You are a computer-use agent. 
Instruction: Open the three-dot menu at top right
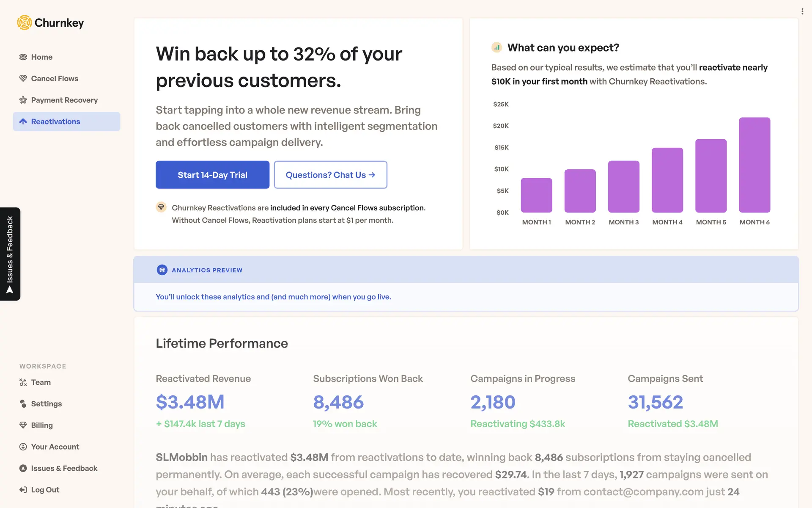coord(802,11)
